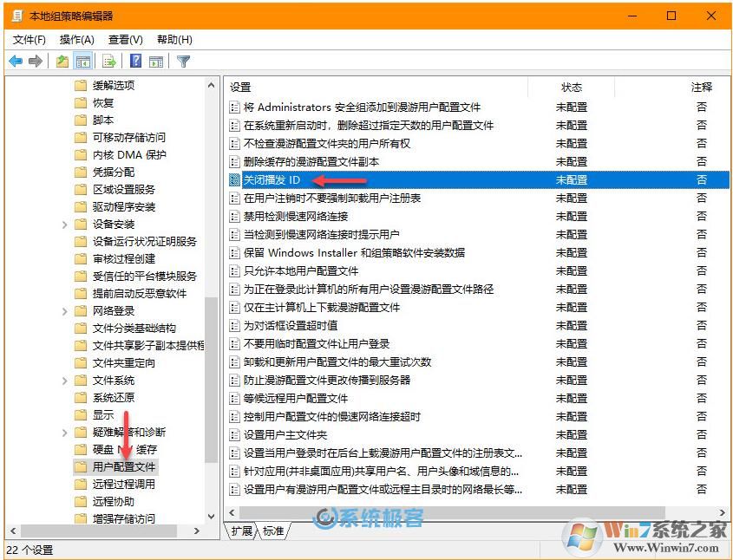Select 控制用户配置文件的慢速网络连接超时 policy

332,417
